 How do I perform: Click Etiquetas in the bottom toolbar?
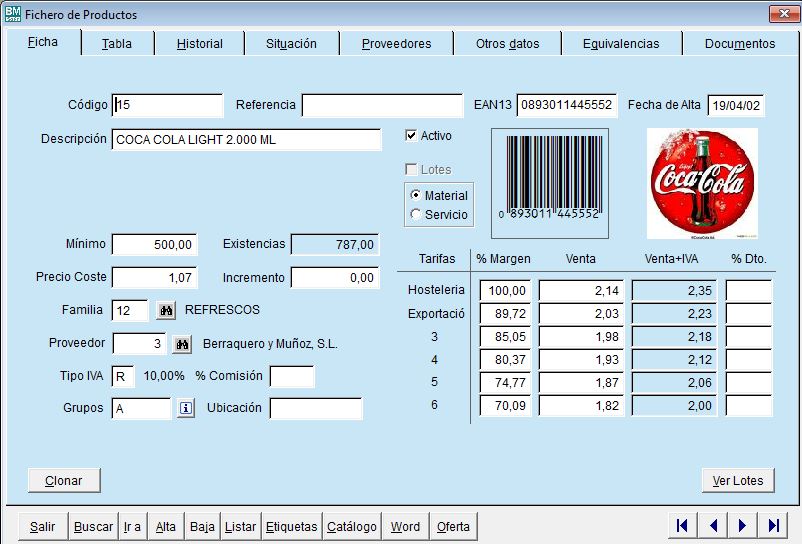click(x=291, y=527)
